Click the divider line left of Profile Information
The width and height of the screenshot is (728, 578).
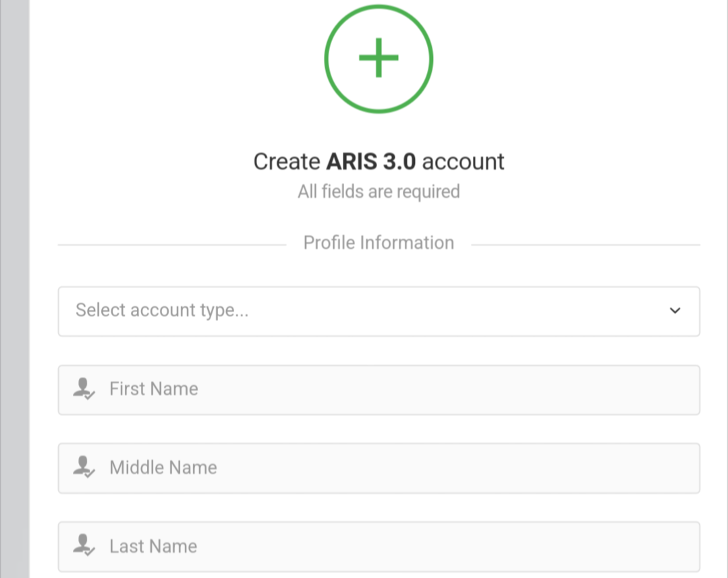point(172,245)
